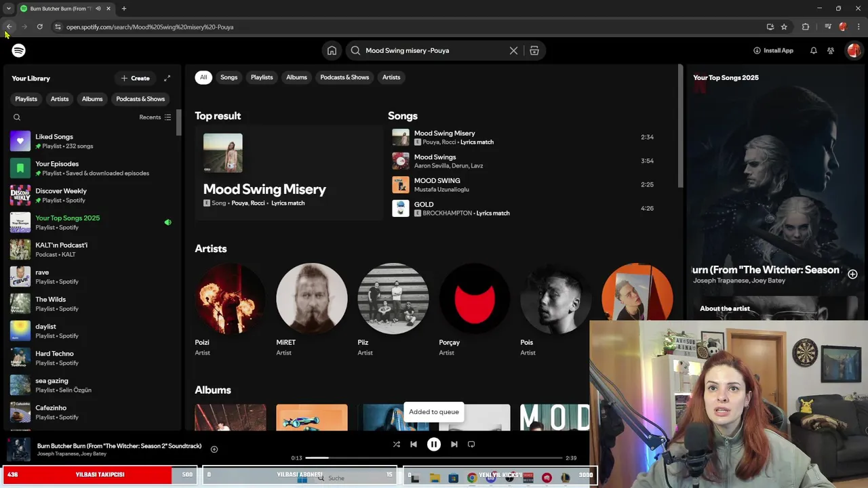
Task: Click browser address bar URL
Action: [150, 27]
